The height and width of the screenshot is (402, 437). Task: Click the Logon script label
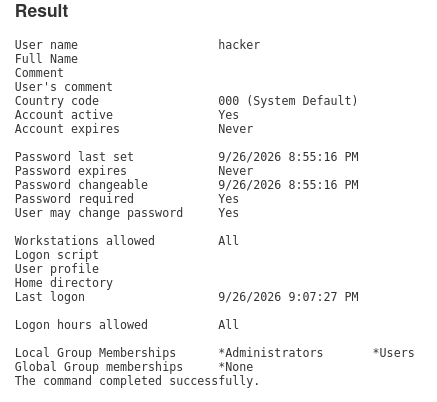pos(57,255)
